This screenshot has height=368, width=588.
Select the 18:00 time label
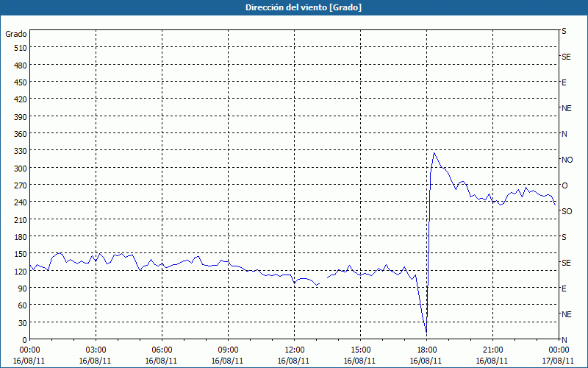tap(426, 350)
